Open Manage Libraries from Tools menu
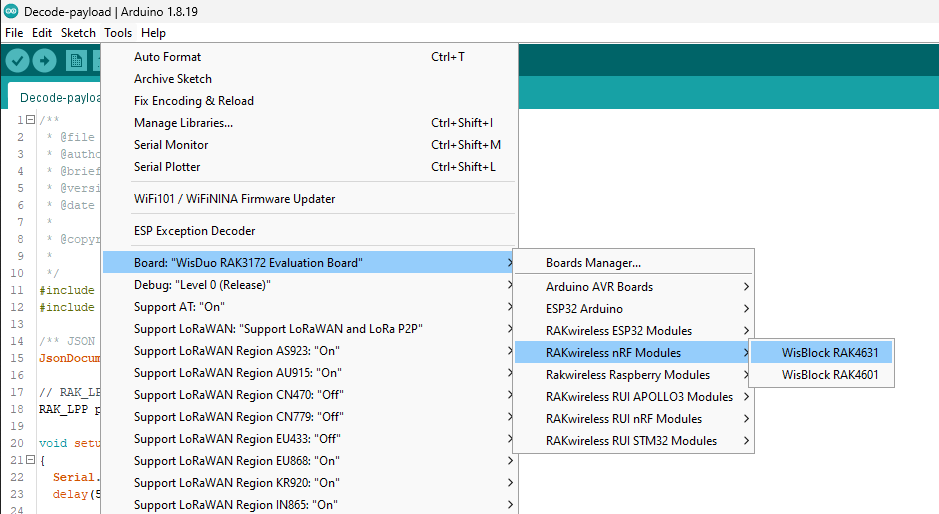939x514 pixels. (x=183, y=123)
